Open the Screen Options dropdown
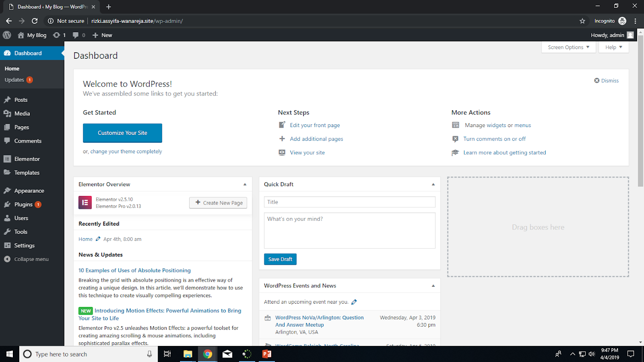Image resolution: width=644 pixels, height=362 pixels. tap(569, 47)
